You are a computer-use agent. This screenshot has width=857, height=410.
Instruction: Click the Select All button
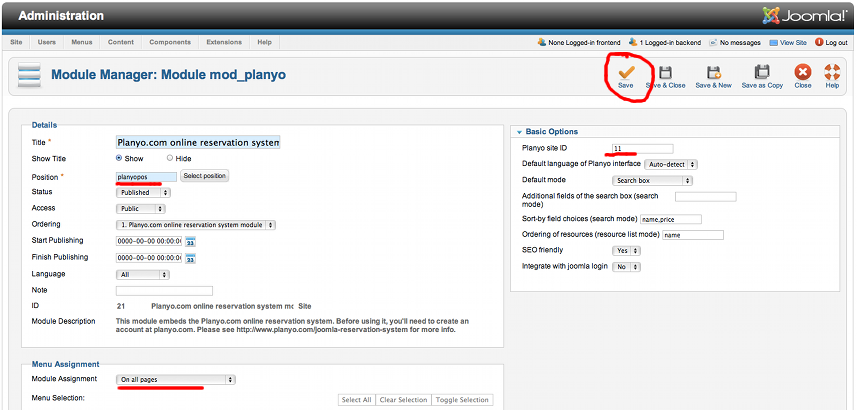356,400
